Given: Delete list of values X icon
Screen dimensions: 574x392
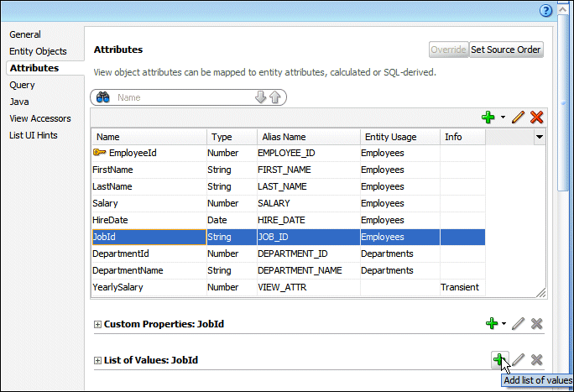Looking at the screenshot, I should (537, 360).
